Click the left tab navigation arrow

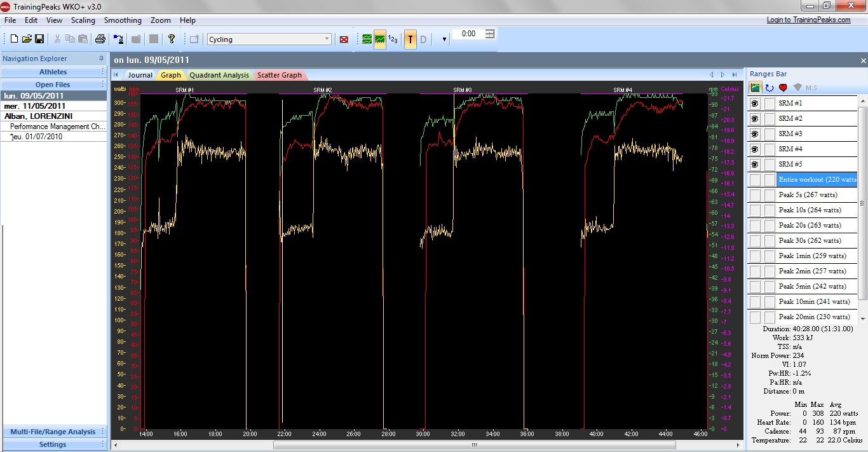point(712,75)
